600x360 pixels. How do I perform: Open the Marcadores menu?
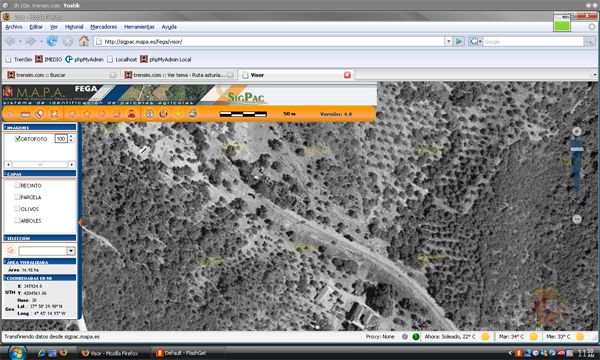pyautogui.click(x=103, y=27)
